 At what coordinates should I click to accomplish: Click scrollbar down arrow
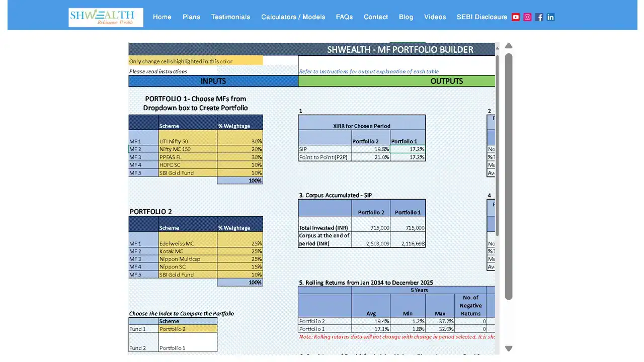pos(509,348)
